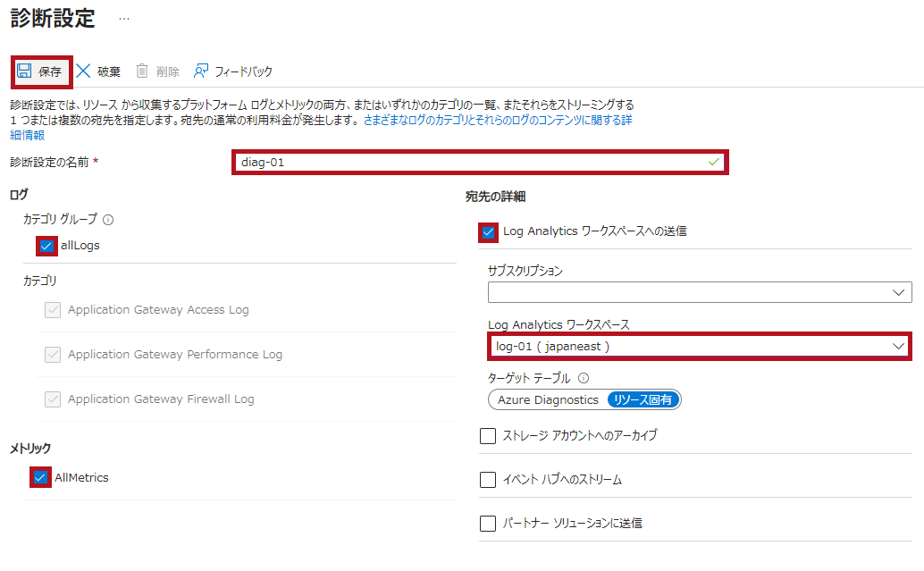Enable イベント ハブへのストリーム checkbox

click(488, 480)
